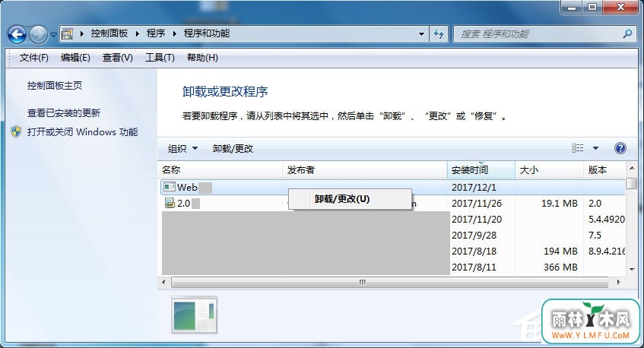Sort by 安装时间 column header

481,170
